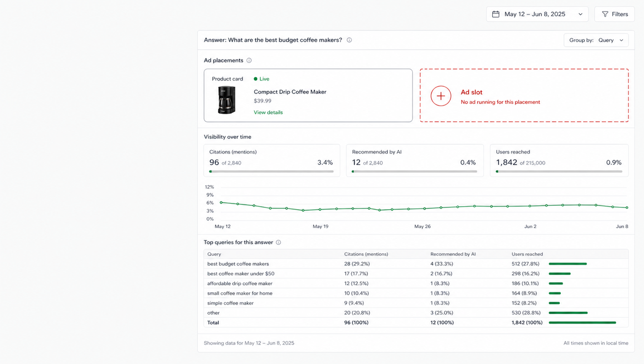Select the Users reached metric card

pyautogui.click(x=559, y=160)
